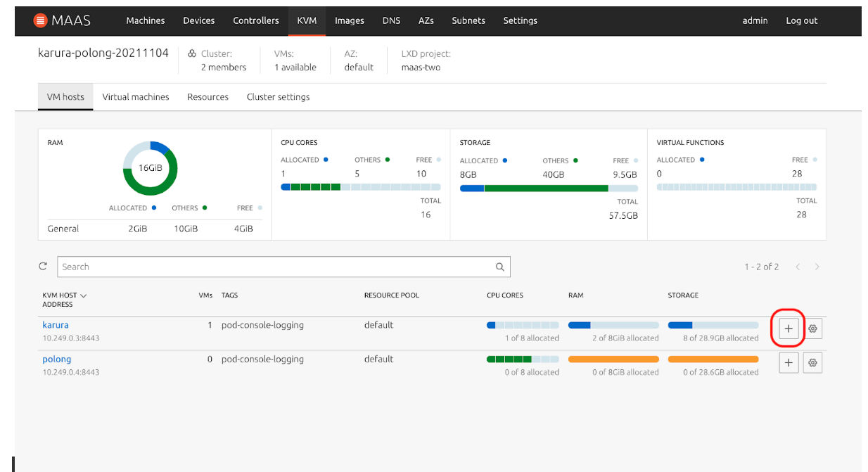
Task: Open the gear settings icon for karura
Action: point(812,329)
